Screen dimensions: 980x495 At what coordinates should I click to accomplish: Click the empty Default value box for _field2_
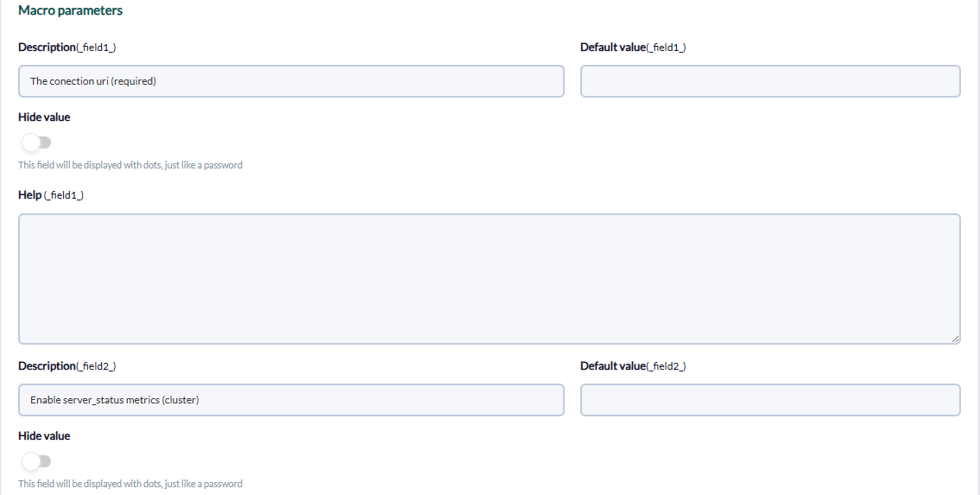pyautogui.click(x=770, y=400)
